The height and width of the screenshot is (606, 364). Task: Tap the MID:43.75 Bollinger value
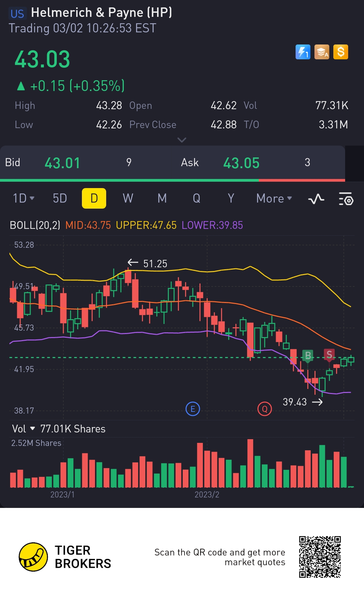[88, 225]
